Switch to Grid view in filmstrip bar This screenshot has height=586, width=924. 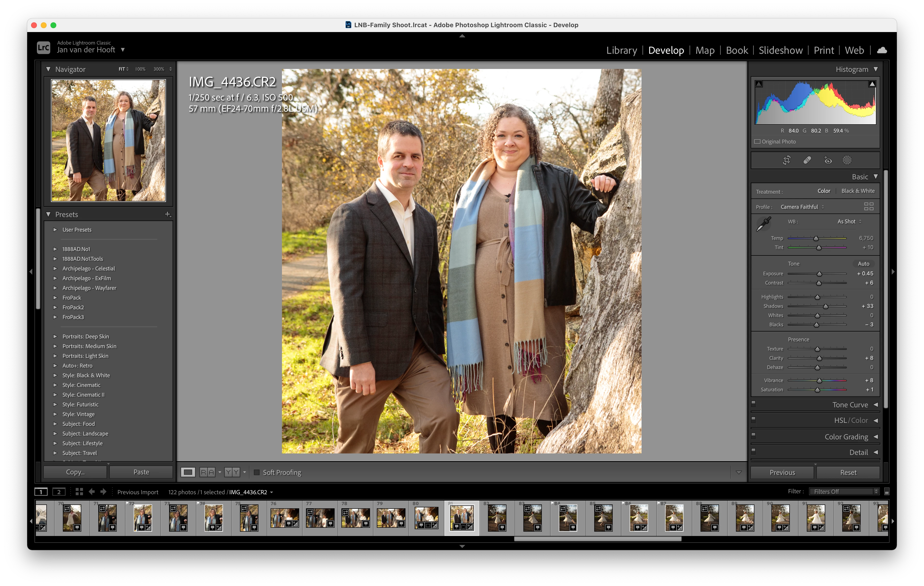tap(79, 492)
